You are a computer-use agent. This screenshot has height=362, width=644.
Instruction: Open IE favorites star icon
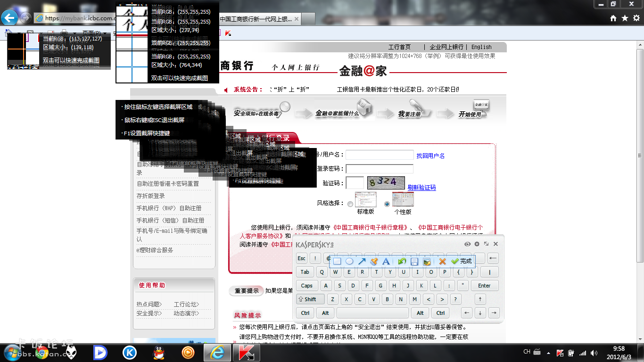click(x=625, y=18)
